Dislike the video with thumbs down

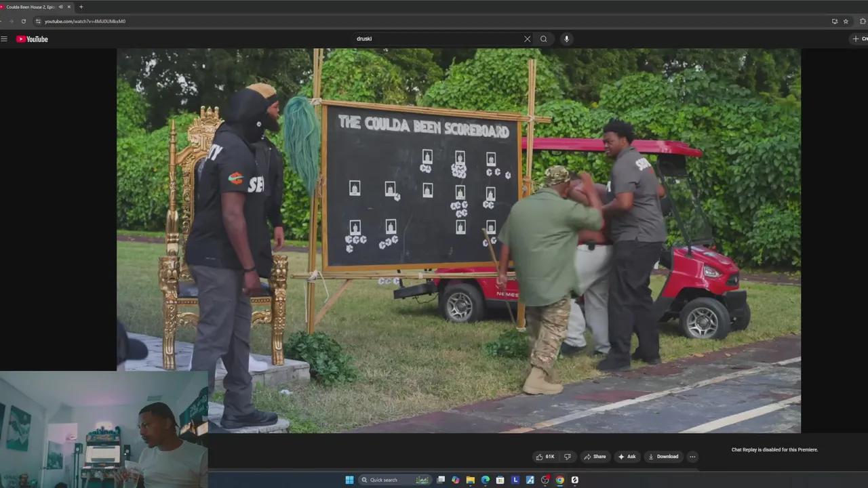click(x=568, y=457)
